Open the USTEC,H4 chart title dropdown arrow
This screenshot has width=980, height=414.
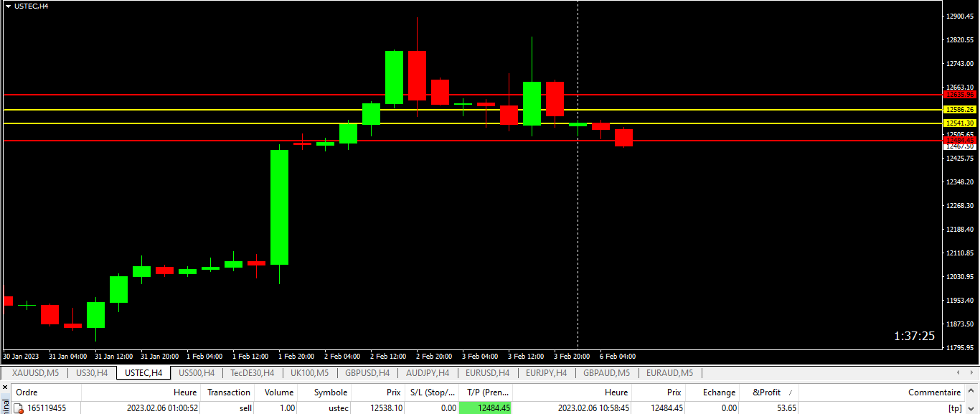pos(7,6)
